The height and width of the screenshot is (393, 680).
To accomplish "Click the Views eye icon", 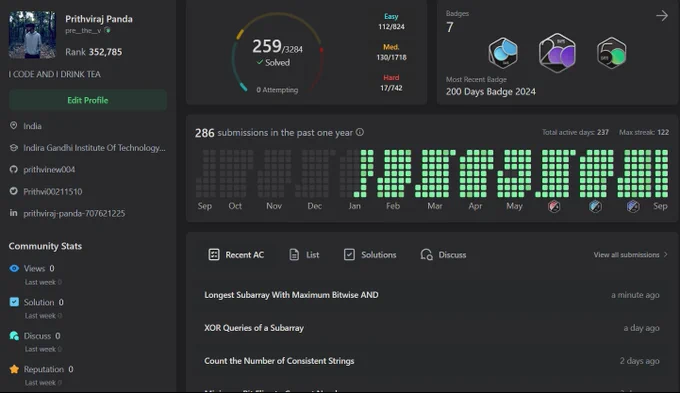I will [x=14, y=269].
